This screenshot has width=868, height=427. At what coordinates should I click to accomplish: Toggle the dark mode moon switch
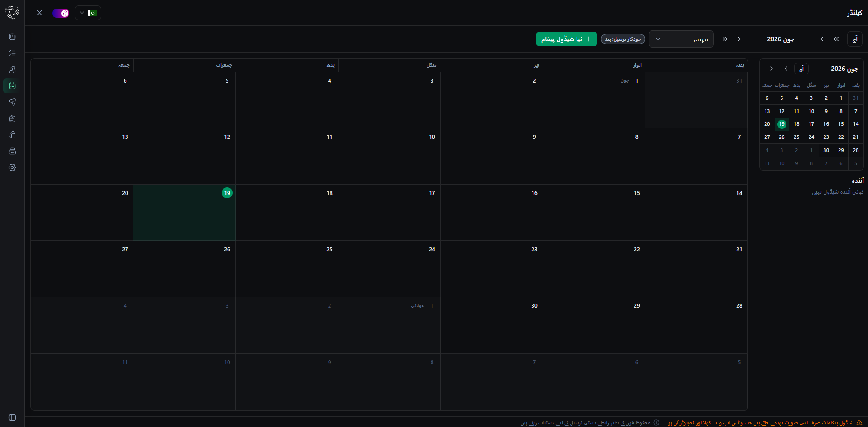(x=61, y=13)
